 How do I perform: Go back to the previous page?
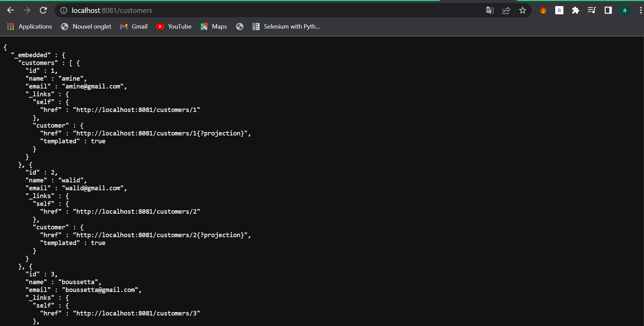[10, 10]
